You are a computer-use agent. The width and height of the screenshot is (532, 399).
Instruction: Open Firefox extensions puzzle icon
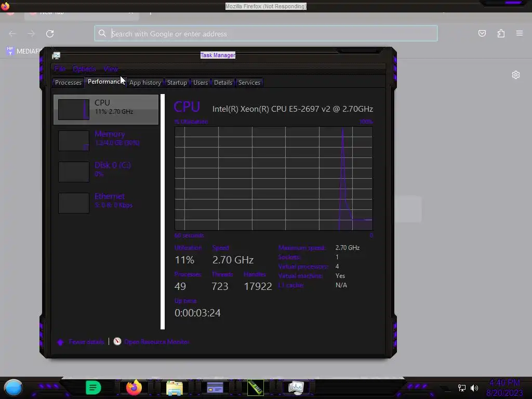pos(501,33)
